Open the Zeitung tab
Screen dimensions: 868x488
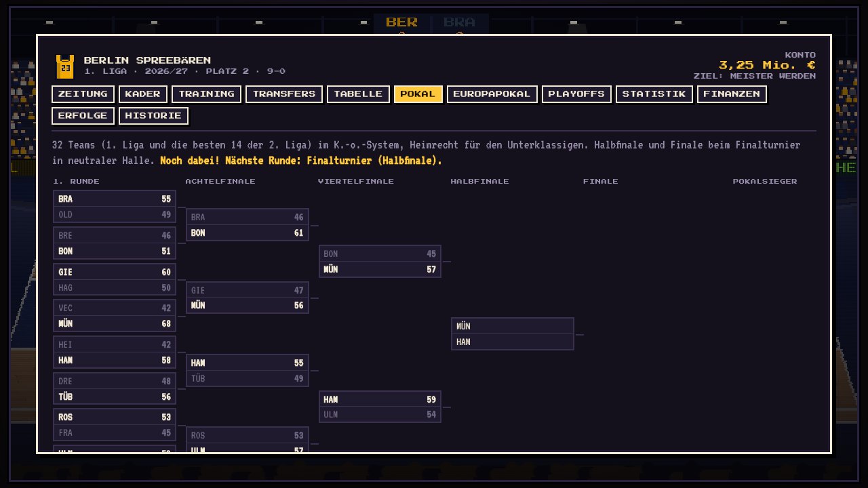(x=83, y=94)
